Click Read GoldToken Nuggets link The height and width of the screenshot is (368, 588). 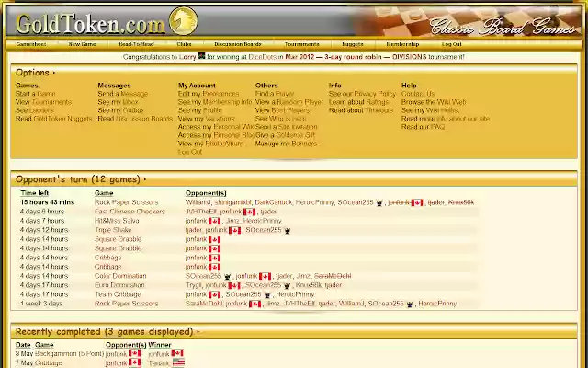point(53,119)
